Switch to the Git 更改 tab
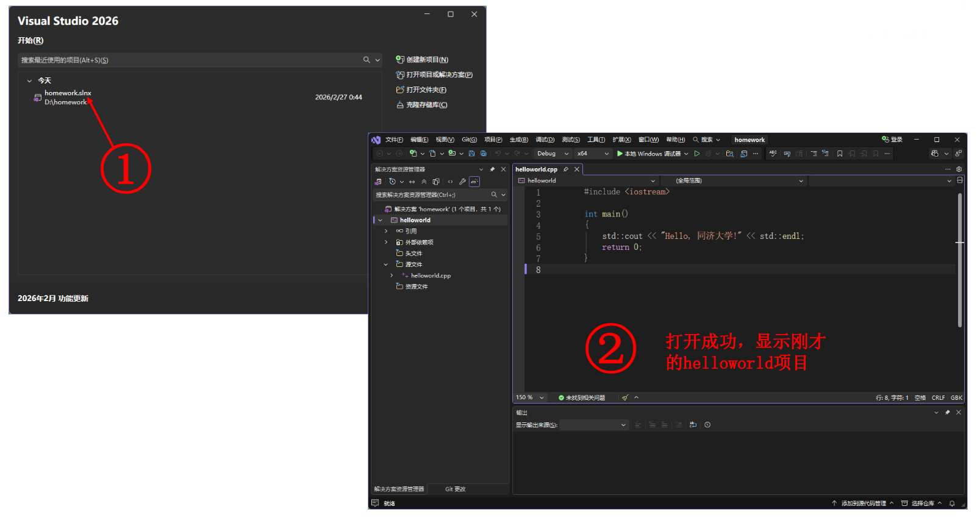 (x=455, y=489)
